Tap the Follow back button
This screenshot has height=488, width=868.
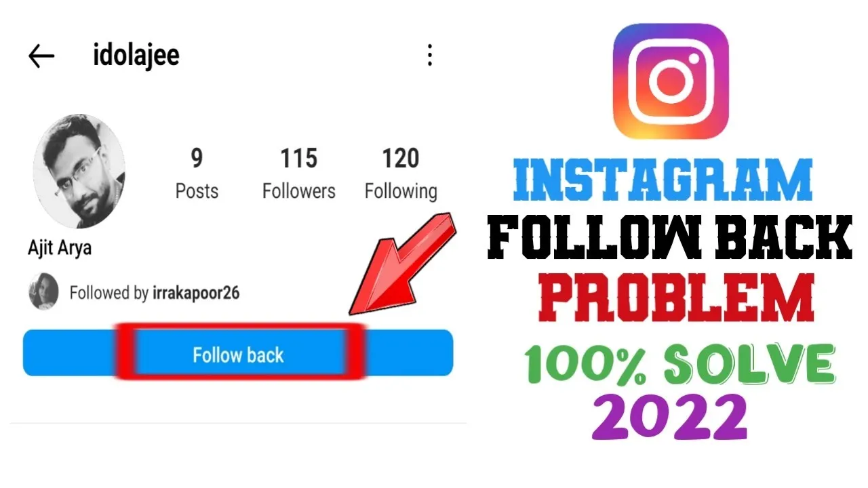pos(237,353)
